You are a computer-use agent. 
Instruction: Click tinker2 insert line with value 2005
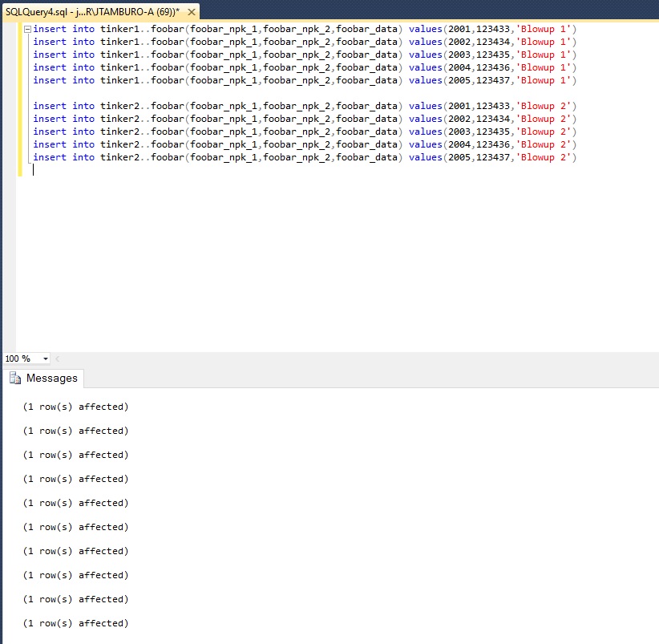tap(305, 157)
